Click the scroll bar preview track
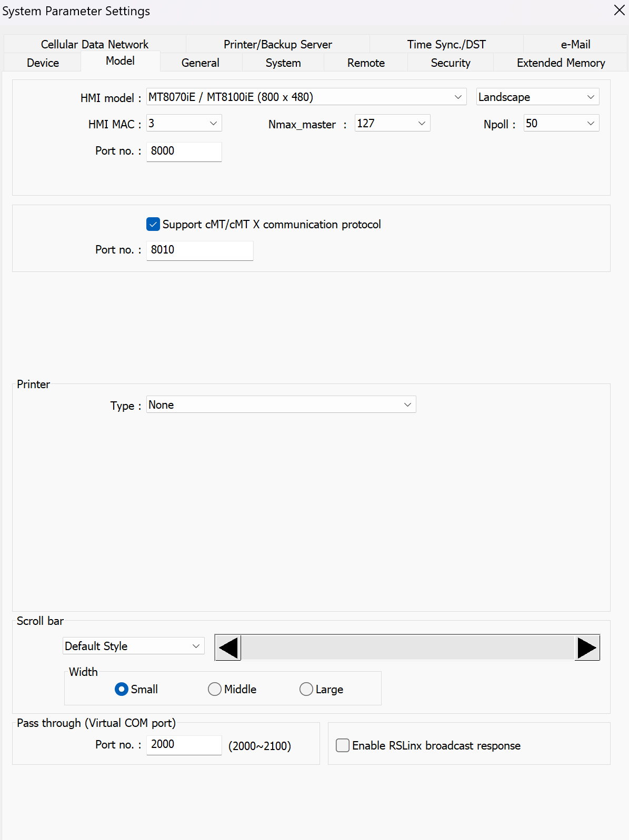Image resolution: width=629 pixels, height=840 pixels. (x=407, y=647)
